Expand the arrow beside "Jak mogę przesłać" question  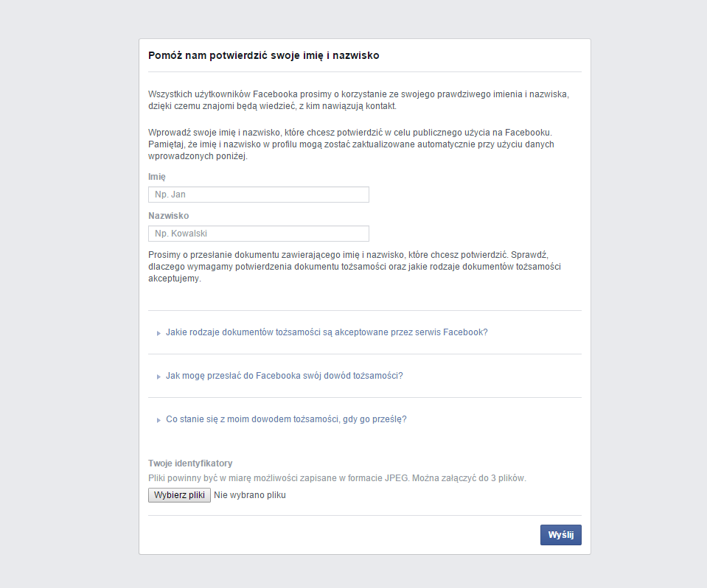pyautogui.click(x=159, y=377)
